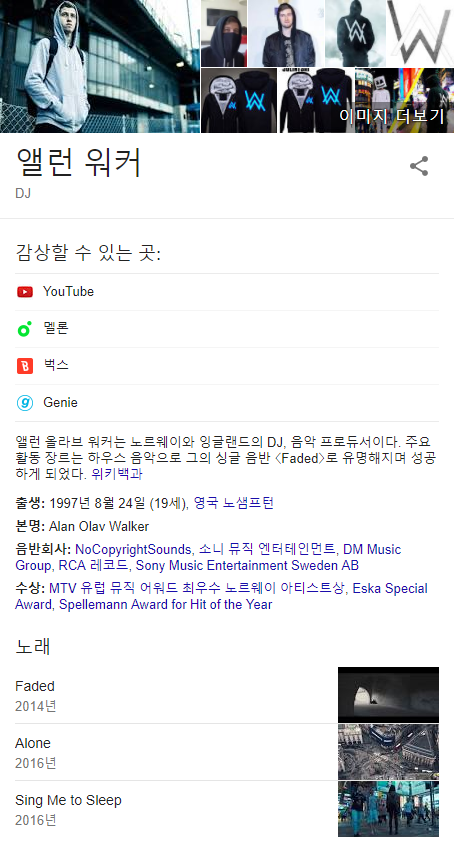Click the red YouTube play icon

25,292
